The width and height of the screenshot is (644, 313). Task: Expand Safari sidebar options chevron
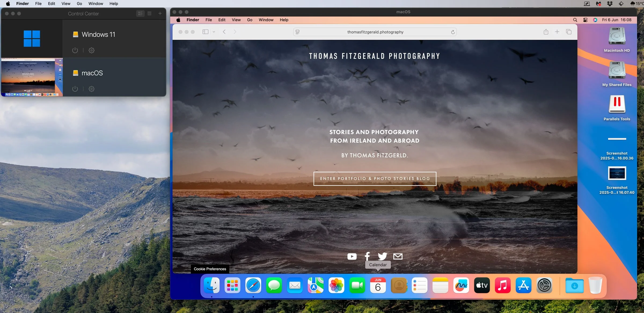coord(214,32)
